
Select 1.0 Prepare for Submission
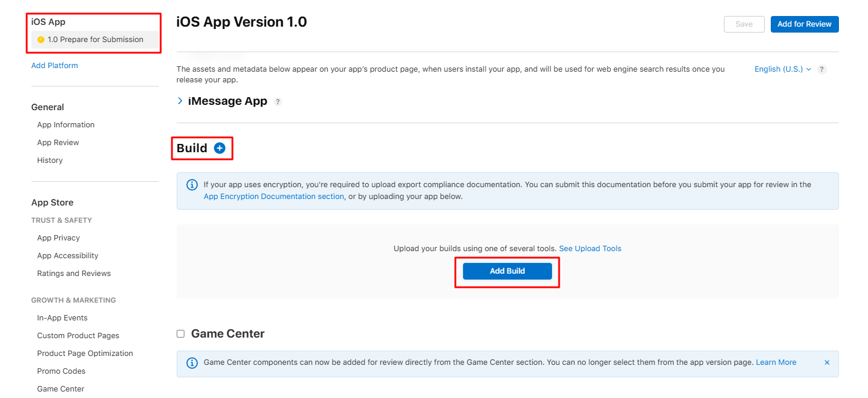click(95, 40)
